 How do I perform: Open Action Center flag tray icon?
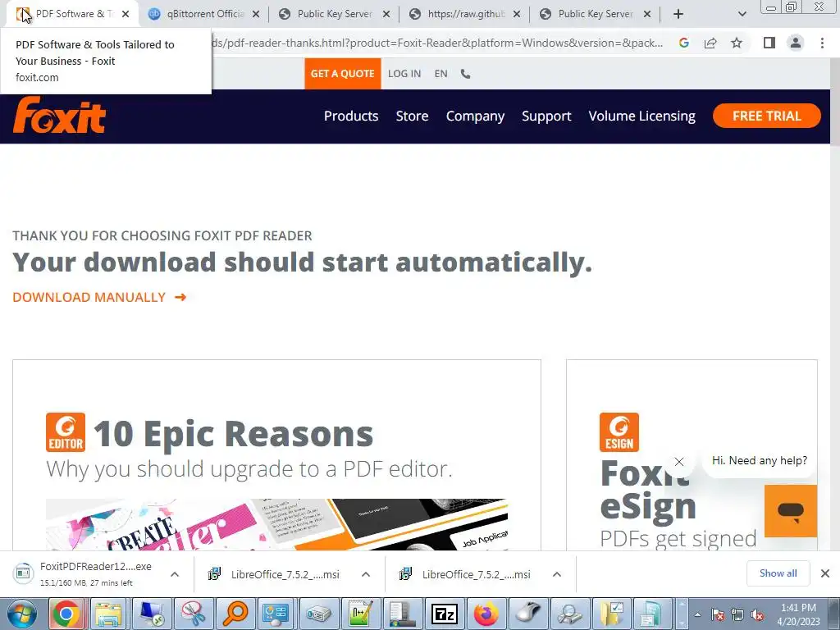718,615
